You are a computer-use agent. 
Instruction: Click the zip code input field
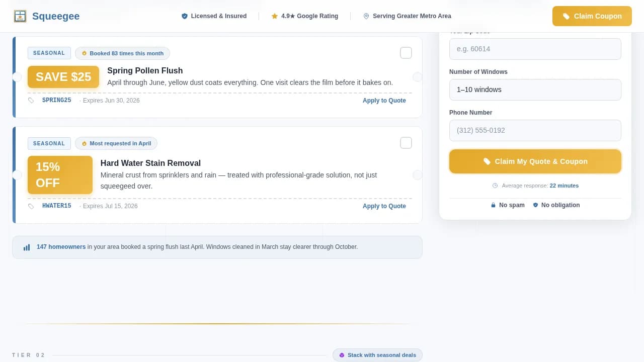coord(535,49)
